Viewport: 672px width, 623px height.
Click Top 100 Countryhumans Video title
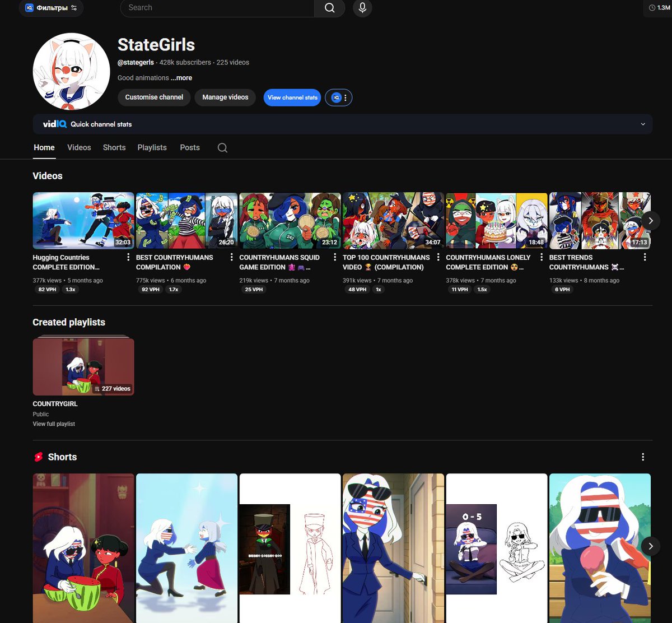[x=386, y=262]
